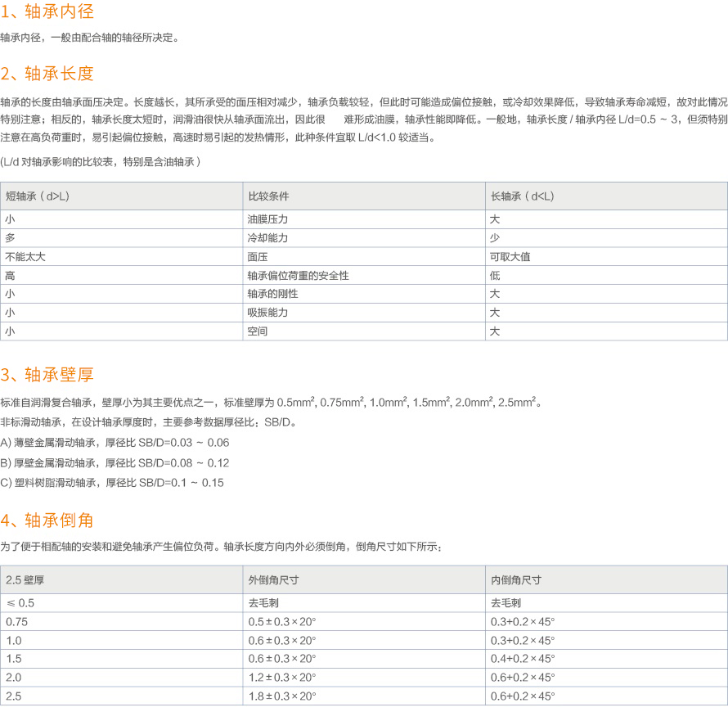
Task: Click the line A) 薄壁金属滑动轴承
Action: 115,443
